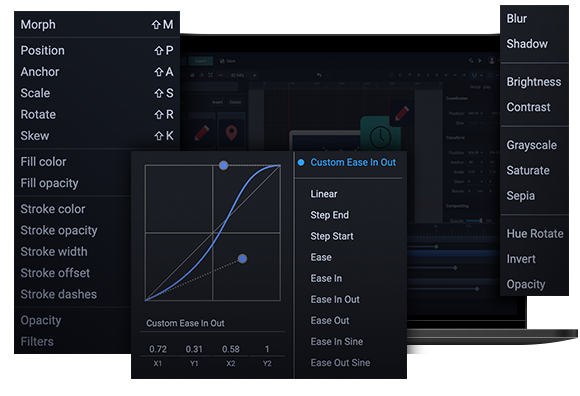The width and height of the screenshot is (580, 396).
Task: Choose Ease Out Sine easing
Action: (340, 363)
